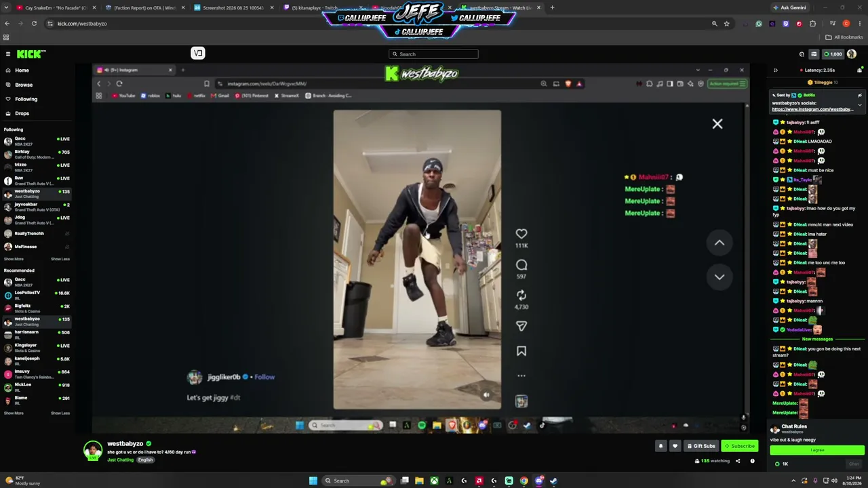This screenshot has height=488, width=868.
Task: Open harrisnaarn recommended channel
Action: 37,333
